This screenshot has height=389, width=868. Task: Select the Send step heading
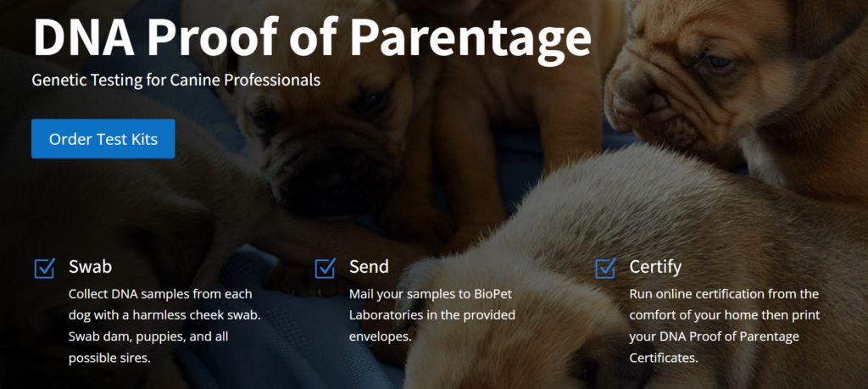coord(369,267)
